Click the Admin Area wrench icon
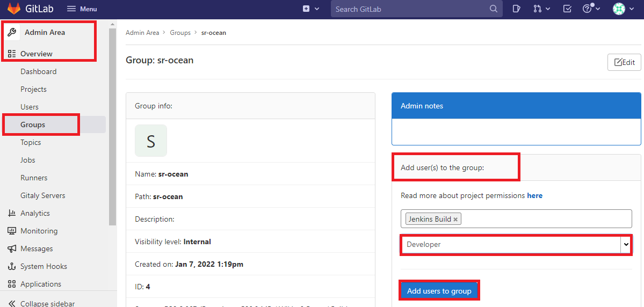 click(x=12, y=32)
